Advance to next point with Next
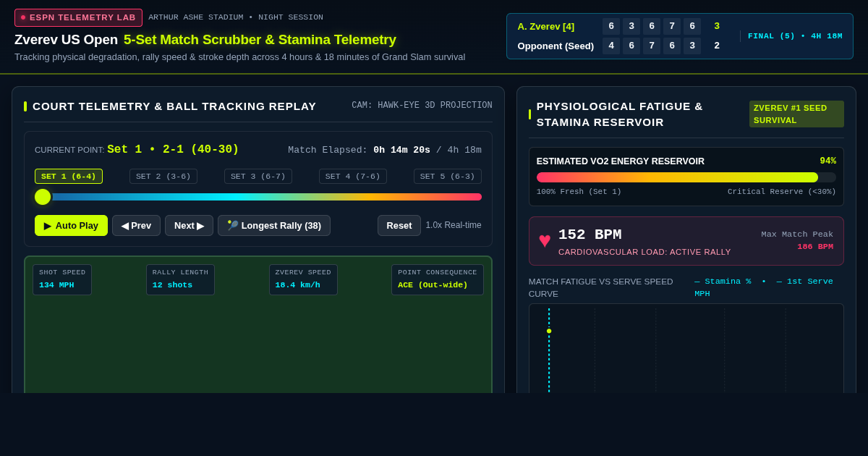This screenshot has height=456, width=868. [x=189, y=225]
